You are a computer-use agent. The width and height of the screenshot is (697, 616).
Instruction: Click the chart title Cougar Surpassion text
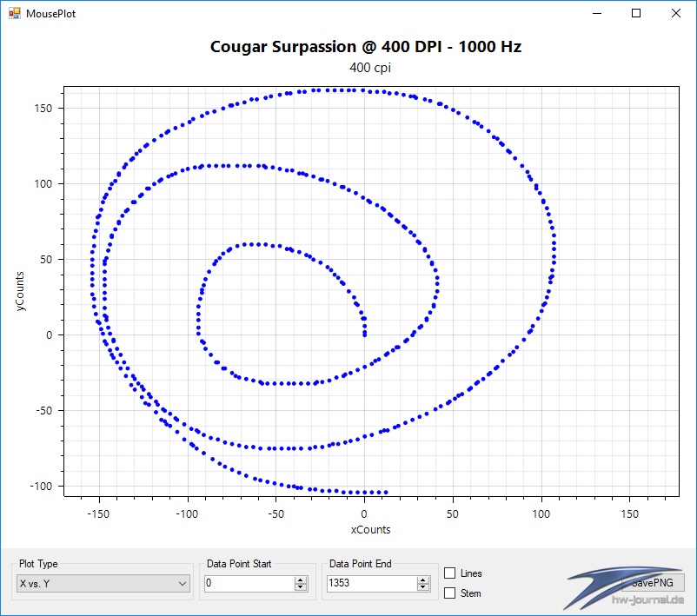pyautogui.click(x=365, y=47)
